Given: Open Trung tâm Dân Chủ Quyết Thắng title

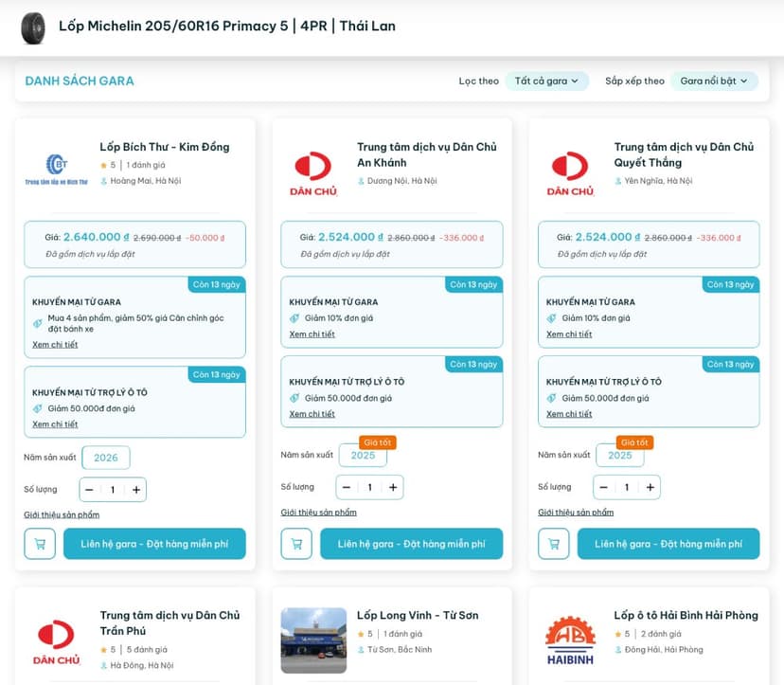Looking at the screenshot, I should pos(684,154).
